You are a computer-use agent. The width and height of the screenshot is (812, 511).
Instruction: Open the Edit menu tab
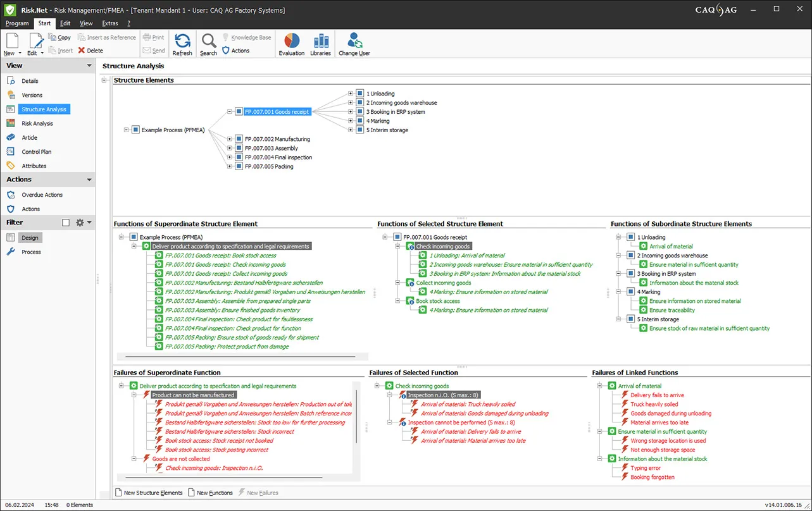click(65, 23)
